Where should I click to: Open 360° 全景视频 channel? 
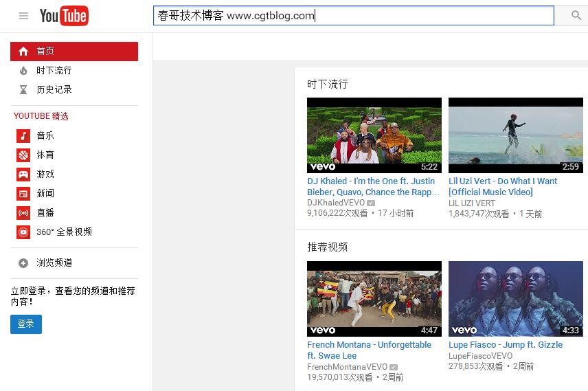point(64,232)
